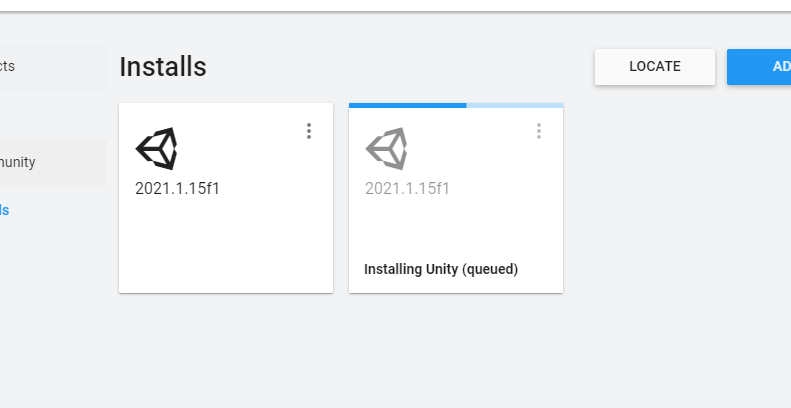Click the LOCATE button
Image resolution: width=791 pixels, height=408 pixels.
pos(654,67)
